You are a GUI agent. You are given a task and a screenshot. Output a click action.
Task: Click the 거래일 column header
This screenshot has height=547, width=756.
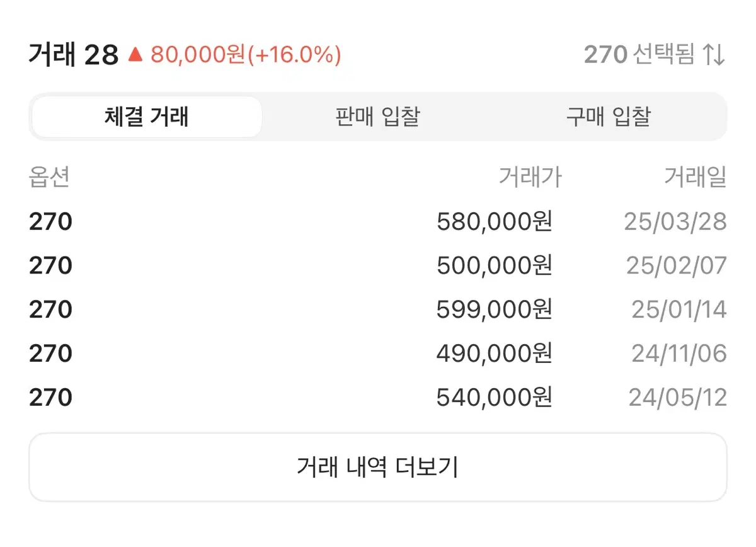[695, 178]
